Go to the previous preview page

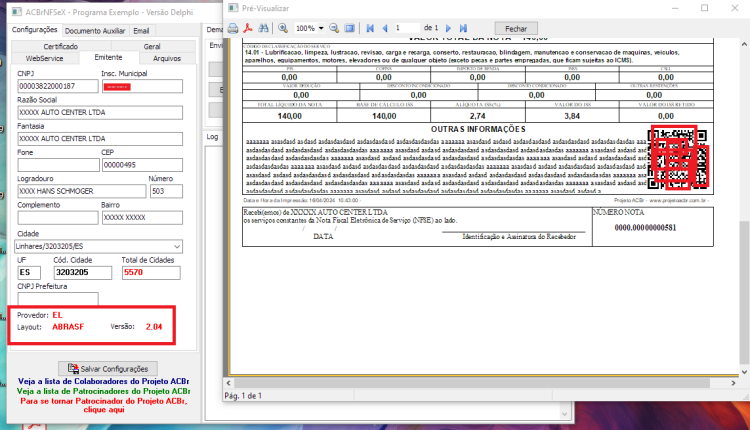coord(385,28)
